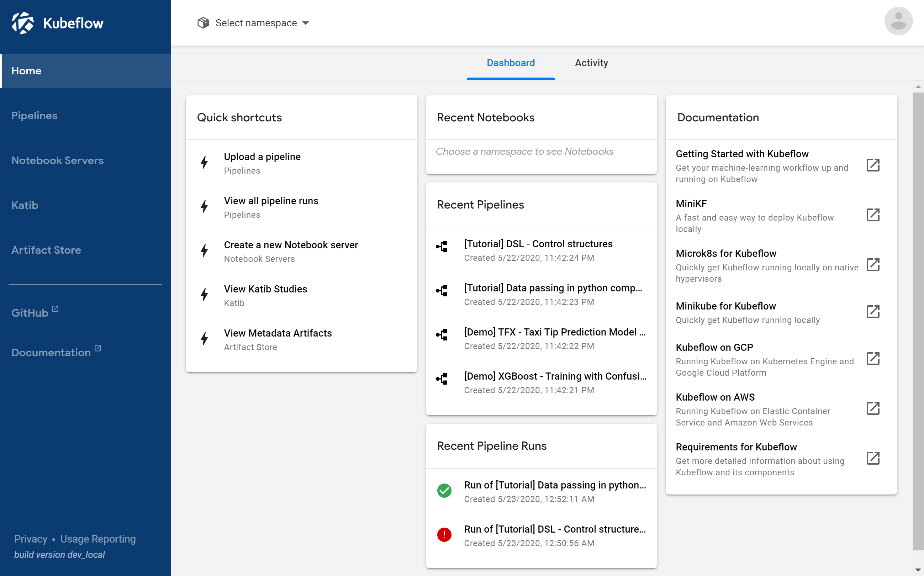This screenshot has height=576, width=924.
Task: Click the View Katib Studies icon
Action: click(204, 295)
